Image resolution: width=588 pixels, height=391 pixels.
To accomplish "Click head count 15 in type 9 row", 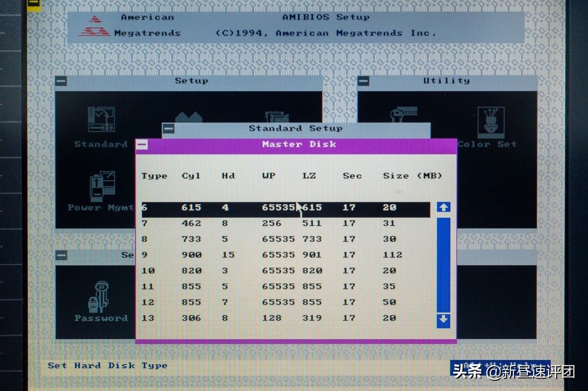I will pyautogui.click(x=228, y=255).
